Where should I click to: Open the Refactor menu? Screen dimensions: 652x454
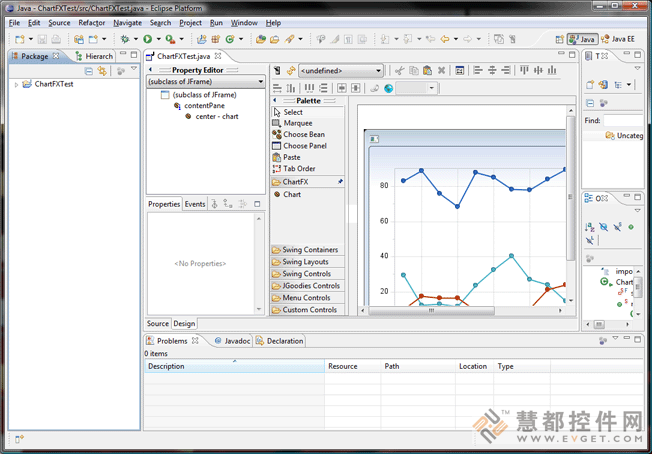pyautogui.click(x=91, y=23)
